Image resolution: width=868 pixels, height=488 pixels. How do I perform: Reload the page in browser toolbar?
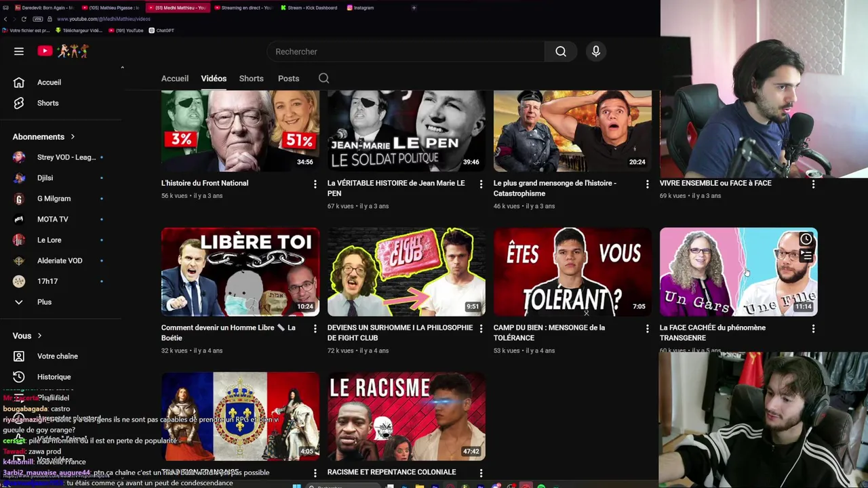pos(24,19)
